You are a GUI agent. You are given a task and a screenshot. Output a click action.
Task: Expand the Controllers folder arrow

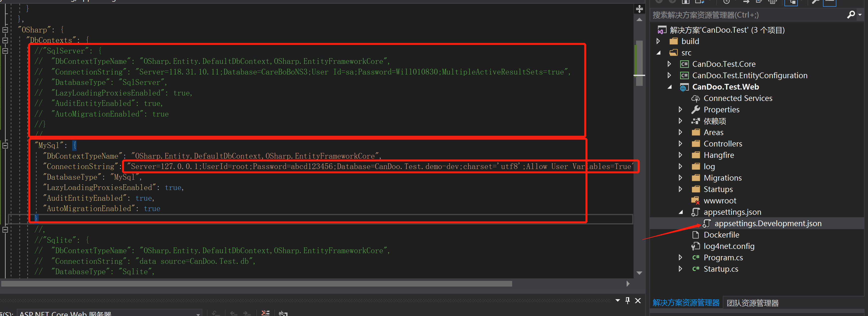(x=681, y=144)
